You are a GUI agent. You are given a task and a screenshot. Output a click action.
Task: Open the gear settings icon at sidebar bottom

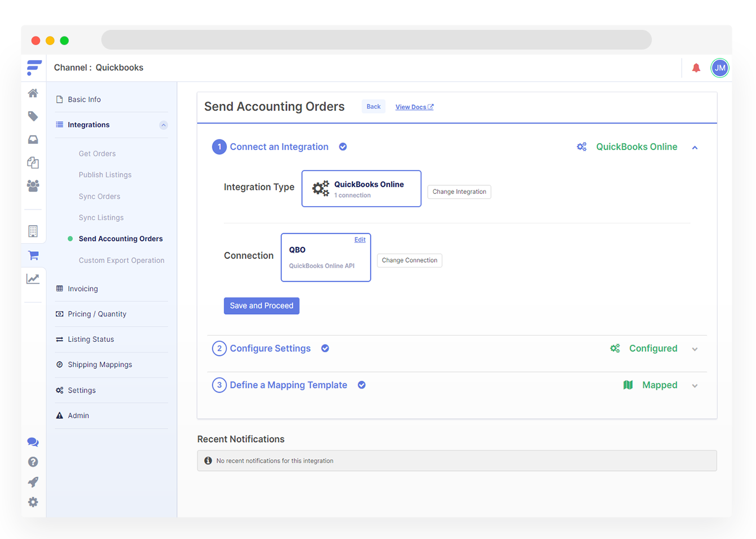33,502
